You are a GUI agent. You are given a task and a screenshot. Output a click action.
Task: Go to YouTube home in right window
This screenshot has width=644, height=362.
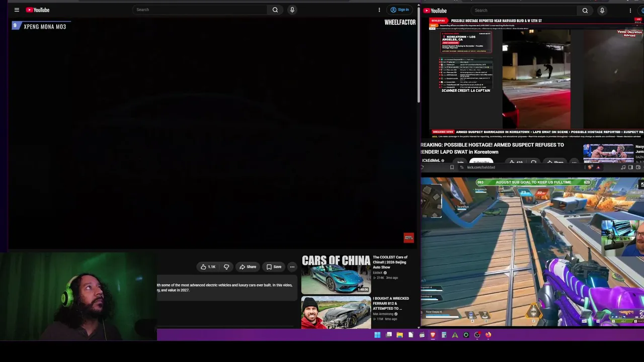pos(435,11)
